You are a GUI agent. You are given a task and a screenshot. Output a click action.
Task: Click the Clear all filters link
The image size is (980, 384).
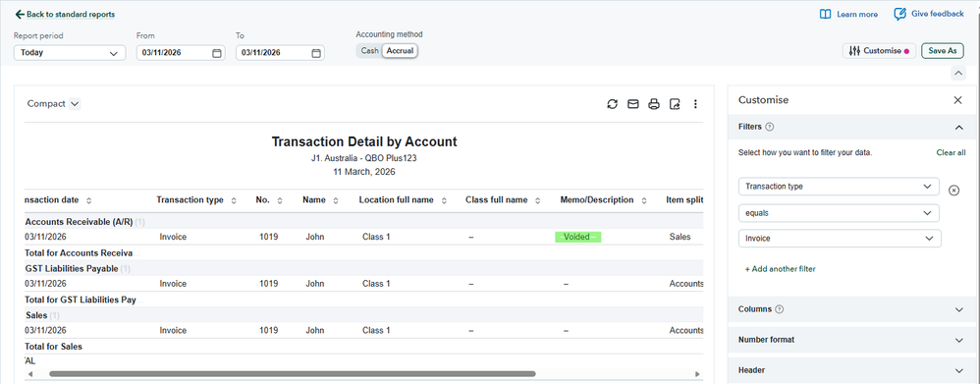pyautogui.click(x=951, y=152)
